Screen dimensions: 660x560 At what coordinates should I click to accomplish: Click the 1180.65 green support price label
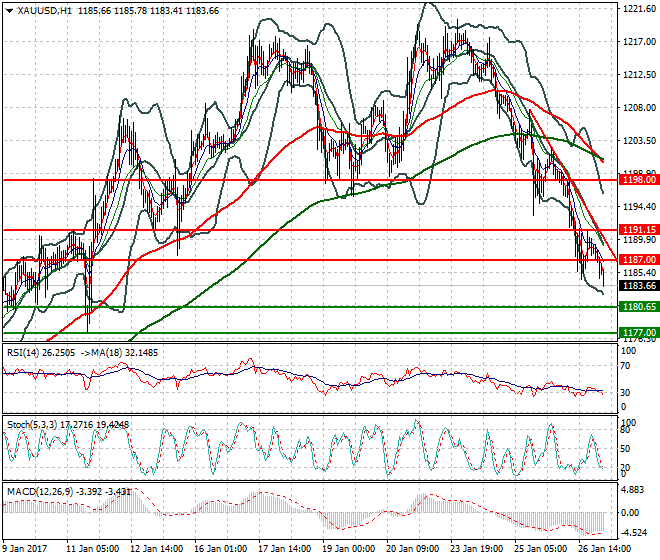(639, 307)
